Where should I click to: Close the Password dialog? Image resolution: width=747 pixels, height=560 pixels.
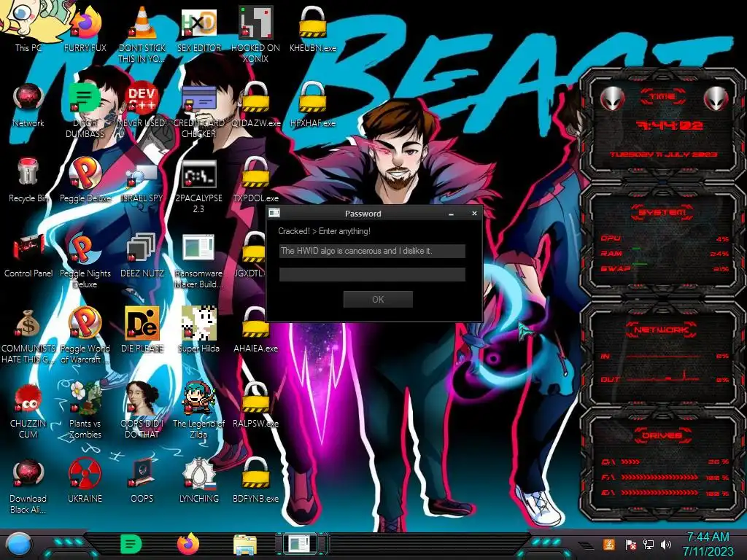[x=474, y=214]
